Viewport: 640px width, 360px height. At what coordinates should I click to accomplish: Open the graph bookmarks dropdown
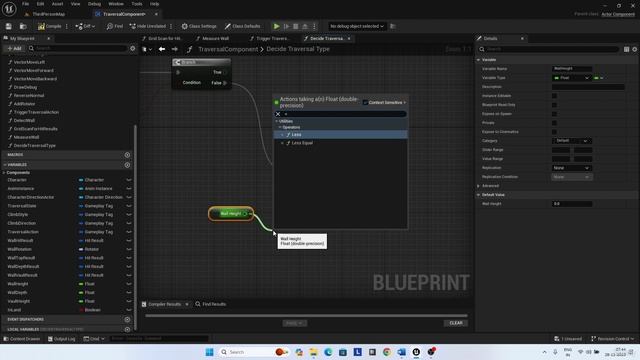(x=147, y=49)
